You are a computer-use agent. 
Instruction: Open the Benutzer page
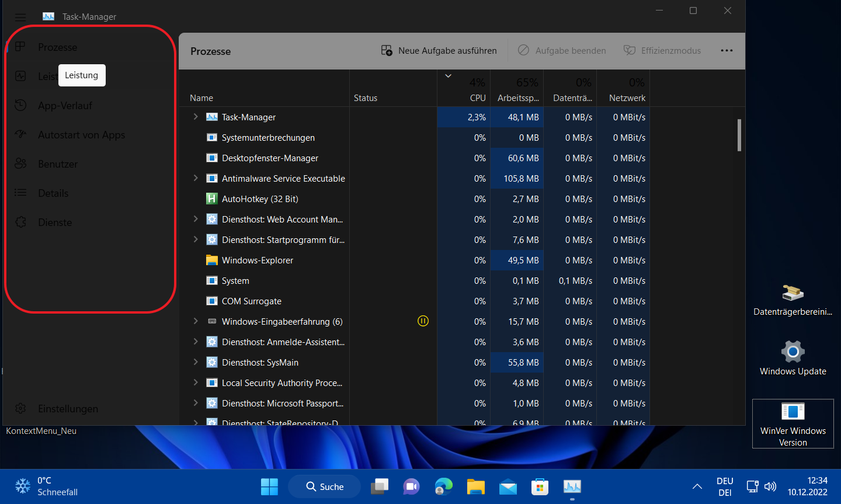[x=91, y=164]
